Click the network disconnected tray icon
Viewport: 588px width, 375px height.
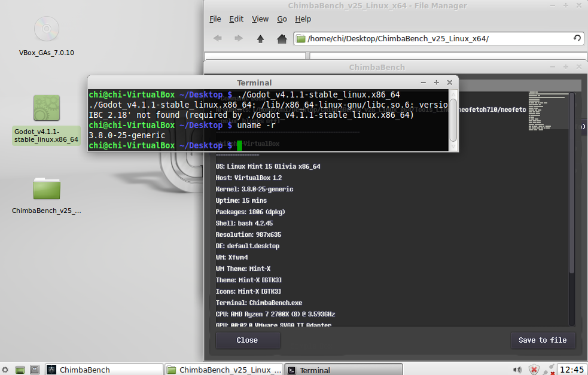(x=549, y=370)
